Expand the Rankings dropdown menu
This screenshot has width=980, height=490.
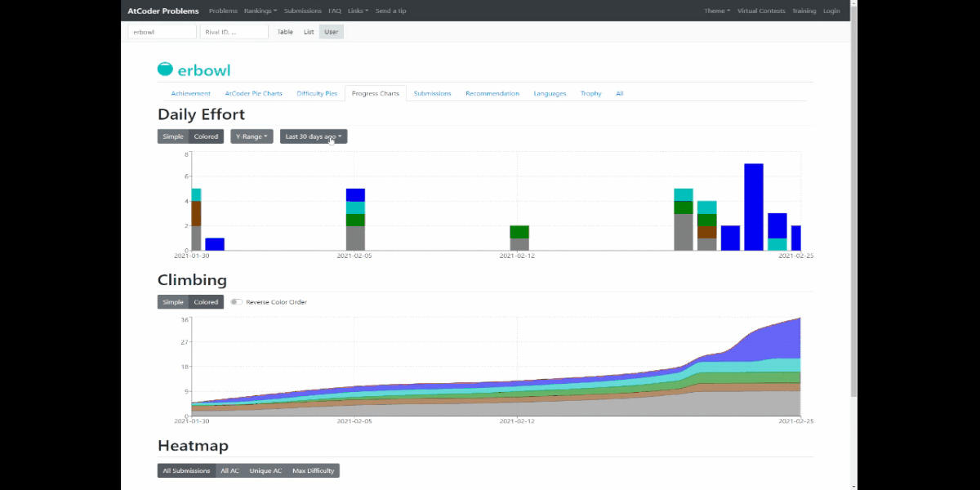click(261, 11)
